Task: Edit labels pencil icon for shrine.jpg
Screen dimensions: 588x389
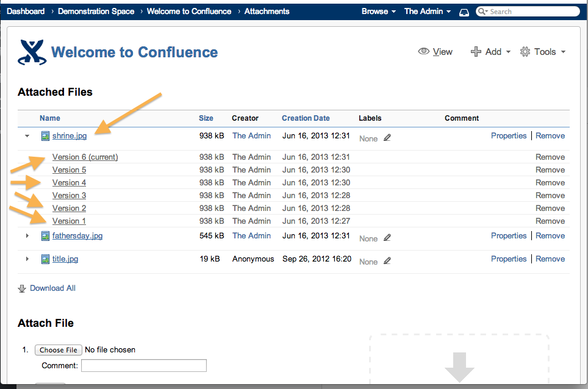Action: [387, 138]
